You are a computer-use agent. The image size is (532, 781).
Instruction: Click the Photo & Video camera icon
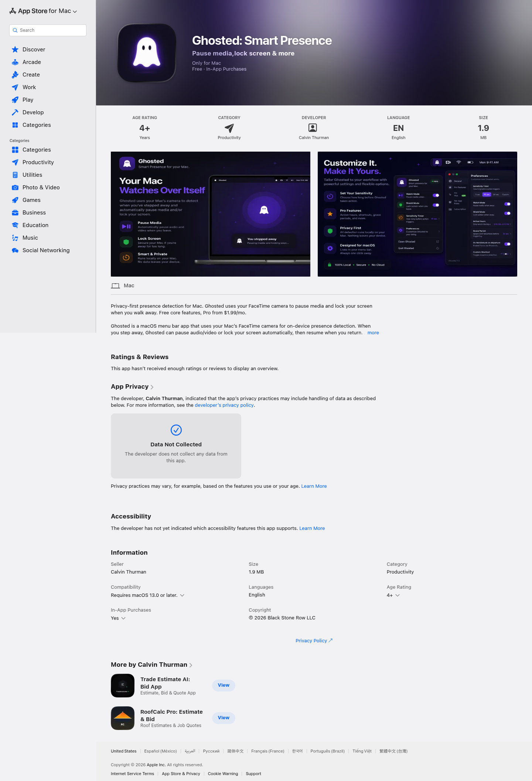pyautogui.click(x=15, y=187)
